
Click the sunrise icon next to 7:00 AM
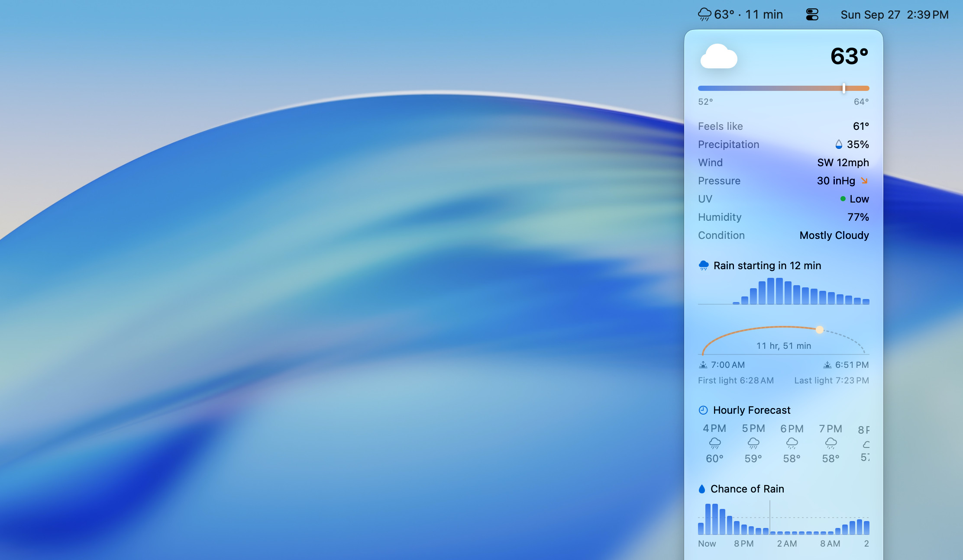pos(703,365)
